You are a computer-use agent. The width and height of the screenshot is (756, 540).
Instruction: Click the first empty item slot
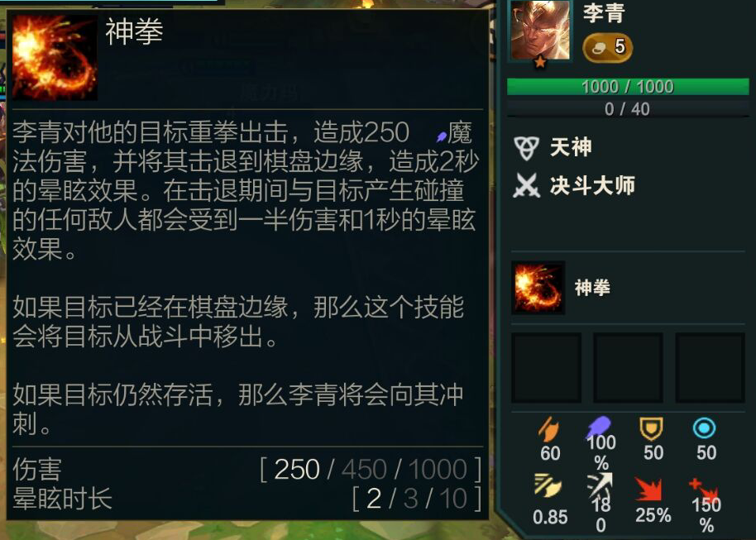click(546, 367)
